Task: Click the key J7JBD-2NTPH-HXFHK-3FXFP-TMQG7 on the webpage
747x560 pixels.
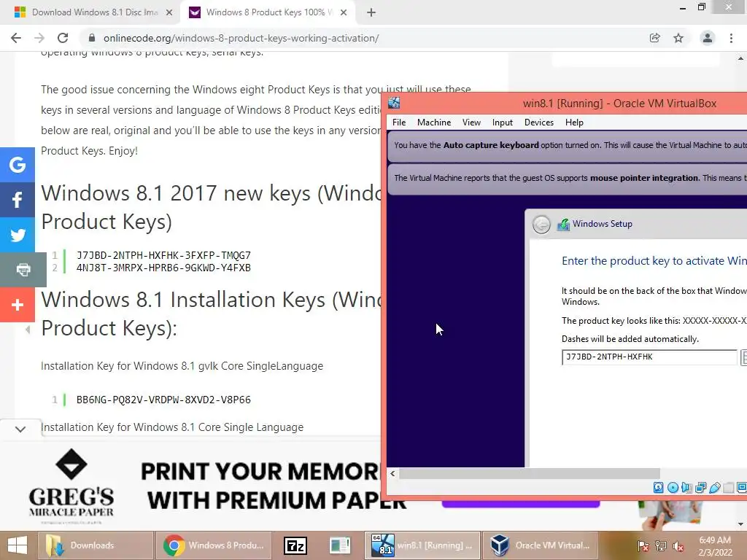Action: [163, 256]
